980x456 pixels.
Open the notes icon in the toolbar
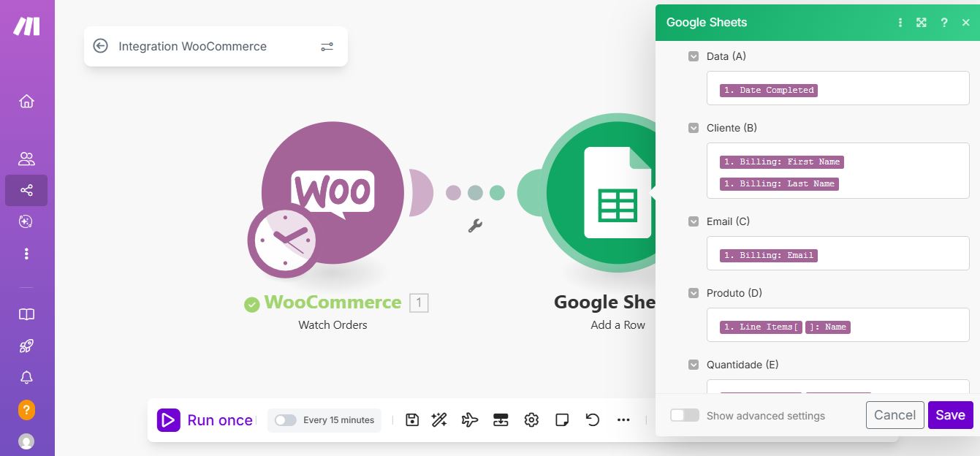coord(562,420)
